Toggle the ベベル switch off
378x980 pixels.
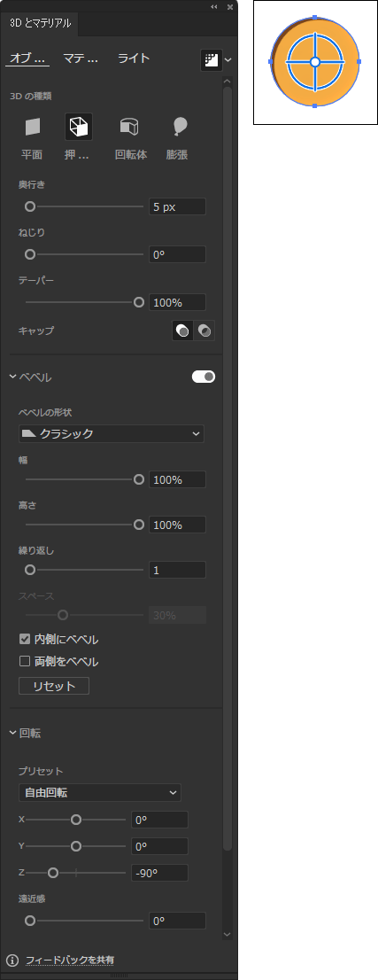tap(204, 377)
